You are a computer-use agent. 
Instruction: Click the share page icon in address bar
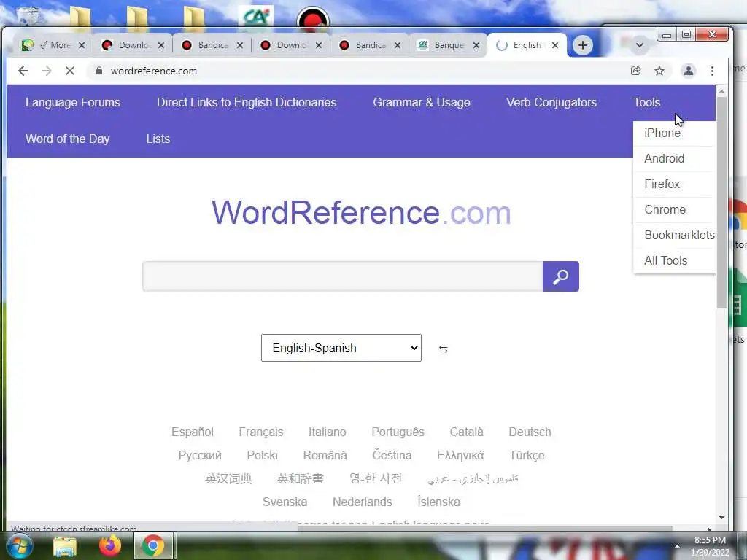(636, 71)
